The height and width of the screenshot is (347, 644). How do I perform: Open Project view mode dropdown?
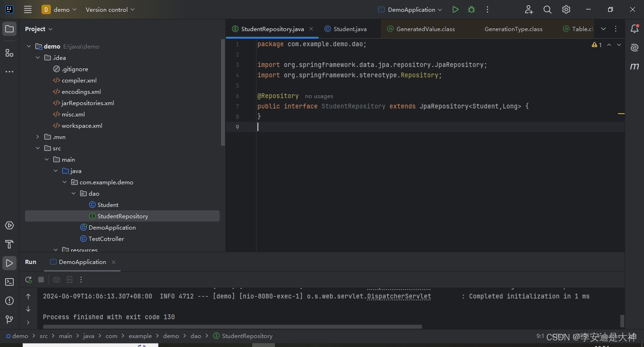point(39,29)
